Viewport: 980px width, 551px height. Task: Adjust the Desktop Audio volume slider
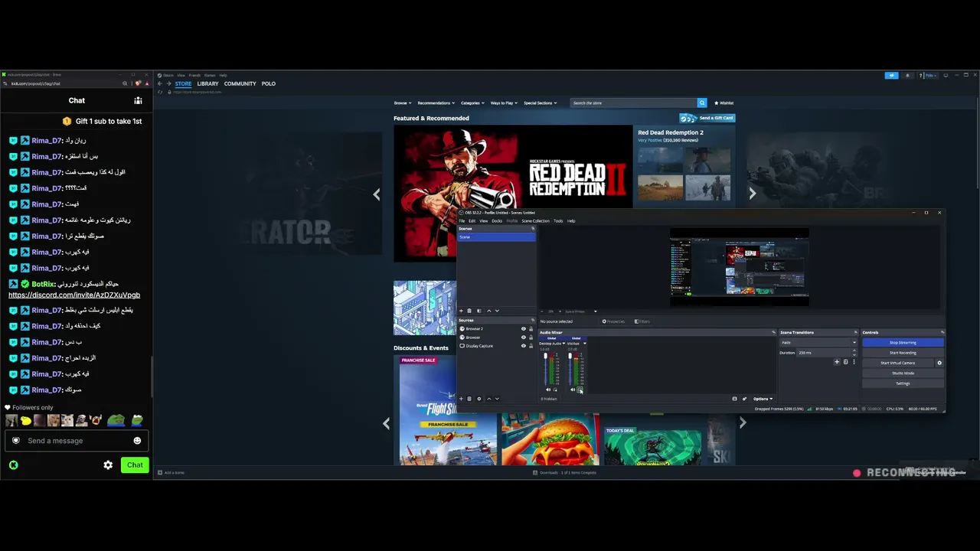(x=546, y=368)
